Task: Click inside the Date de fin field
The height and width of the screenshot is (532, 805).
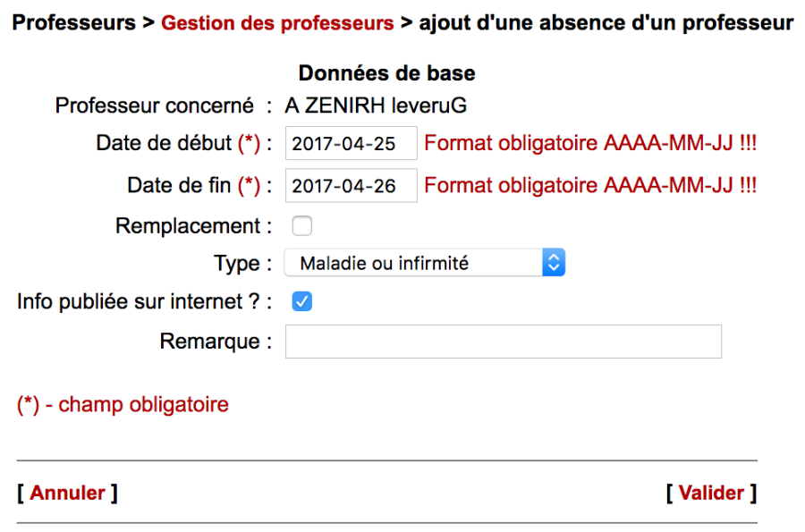Action: click(350, 185)
